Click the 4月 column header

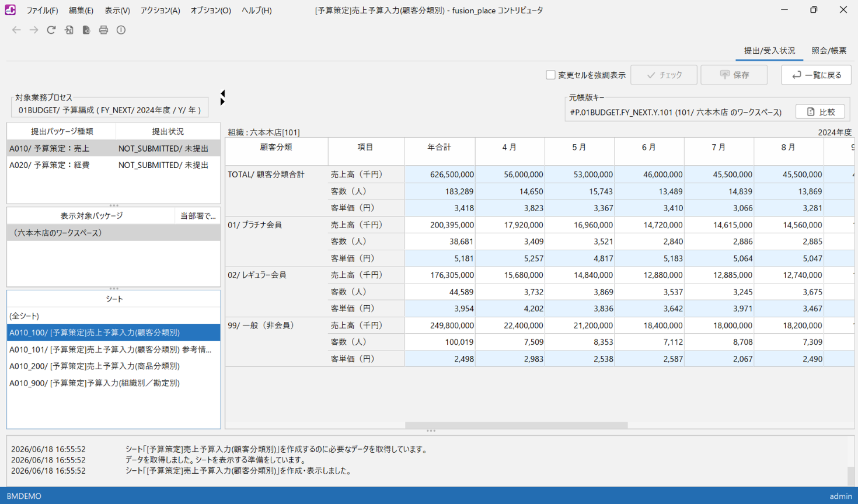(x=510, y=151)
